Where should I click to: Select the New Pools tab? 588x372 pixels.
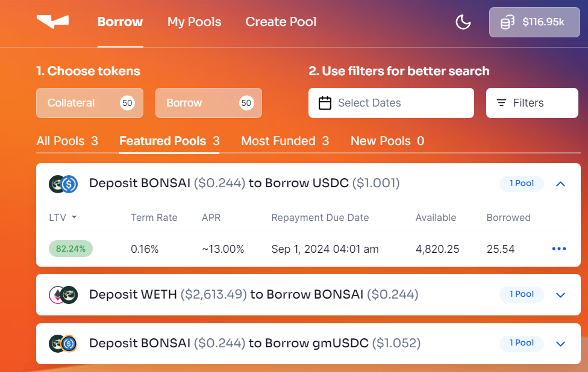pos(387,141)
